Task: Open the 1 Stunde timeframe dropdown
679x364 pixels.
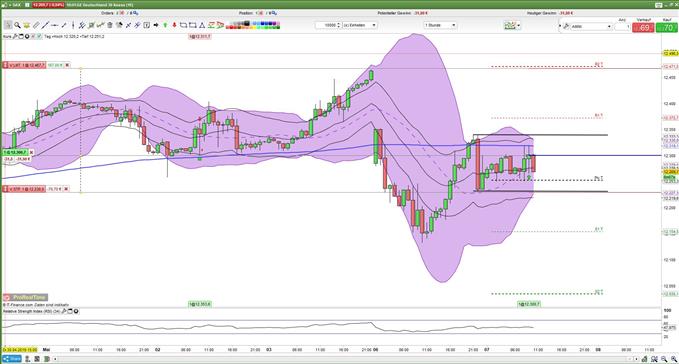Action: (x=440, y=26)
